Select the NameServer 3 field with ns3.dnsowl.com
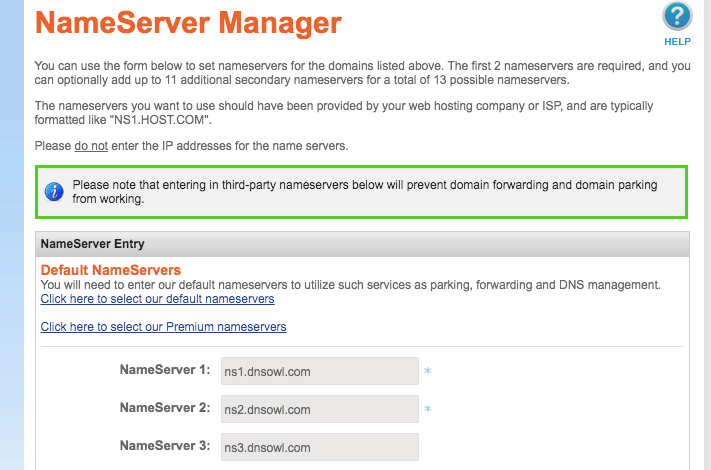 tap(319, 447)
